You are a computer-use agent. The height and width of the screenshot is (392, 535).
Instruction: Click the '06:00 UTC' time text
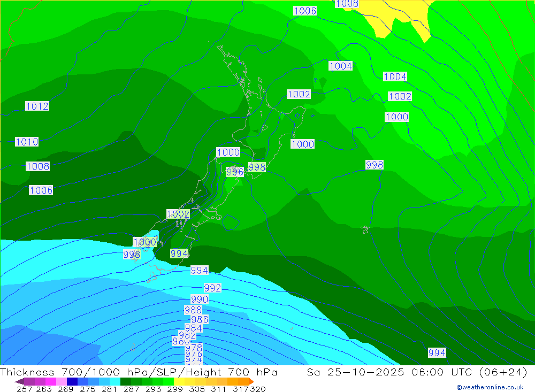441,372
